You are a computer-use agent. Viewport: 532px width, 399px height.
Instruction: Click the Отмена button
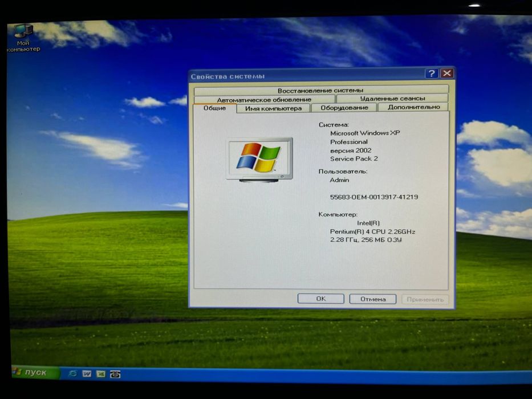pyautogui.click(x=373, y=299)
